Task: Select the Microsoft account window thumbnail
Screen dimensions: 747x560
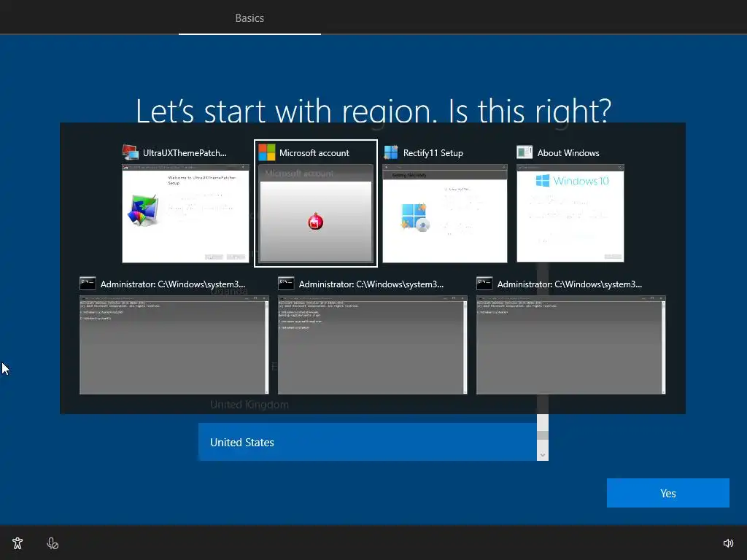Action: coord(315,214)
